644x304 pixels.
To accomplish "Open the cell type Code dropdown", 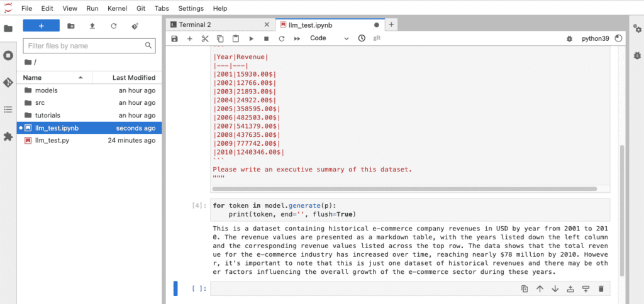I will pos(329,38).
